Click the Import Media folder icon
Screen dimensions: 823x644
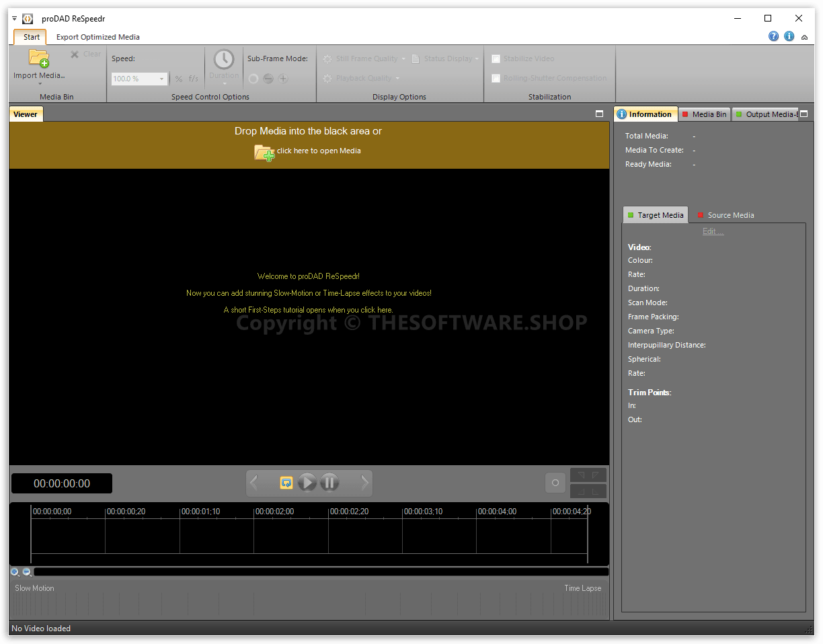[39, 58]
